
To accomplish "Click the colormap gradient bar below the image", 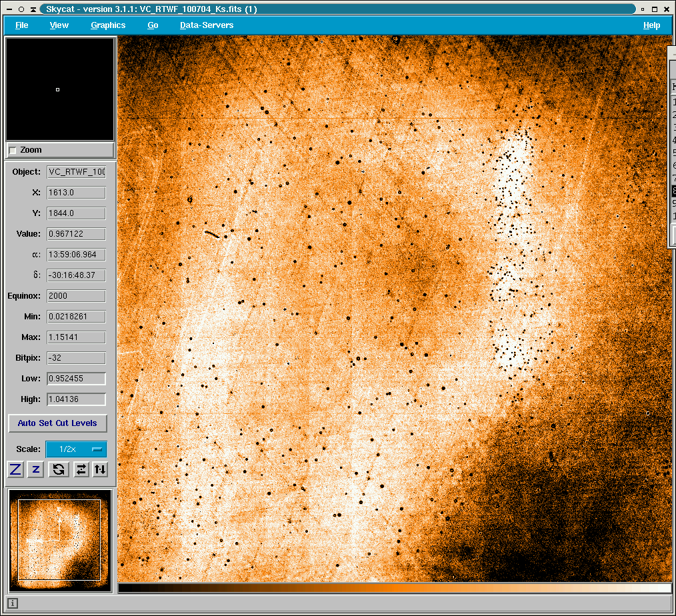I will pos(394,588).
